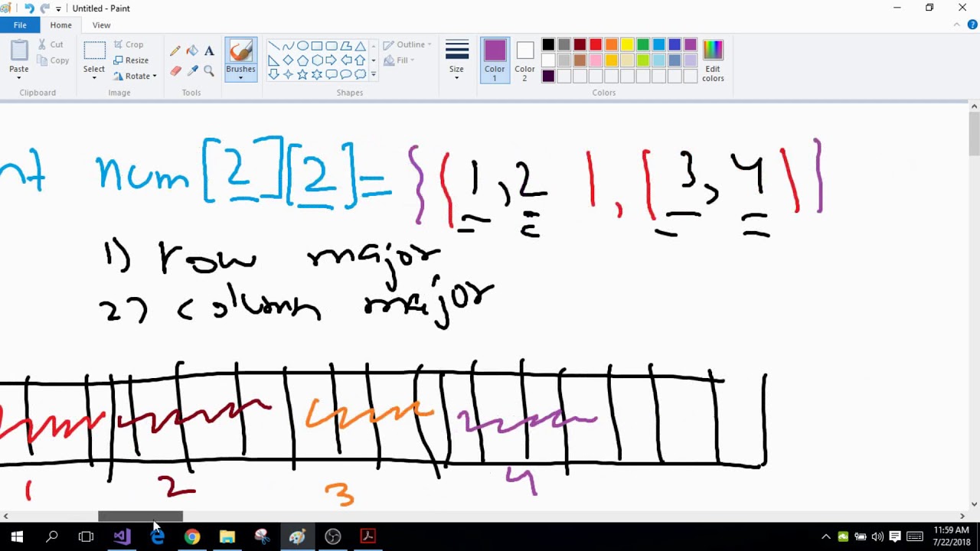Open Google Chrome from the taskbar
Screen dimensions: 980x551
[192, 536]
